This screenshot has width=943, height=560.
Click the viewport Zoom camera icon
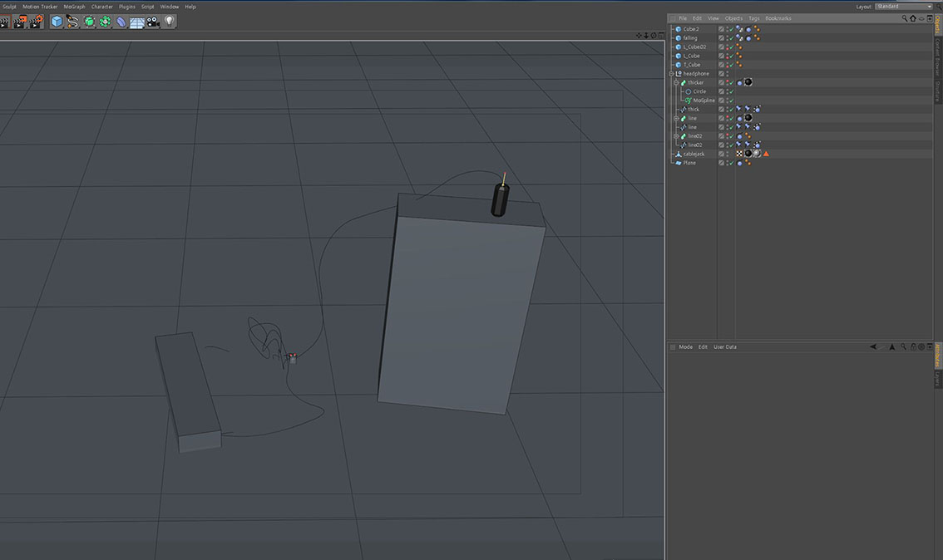pos(646,36)
